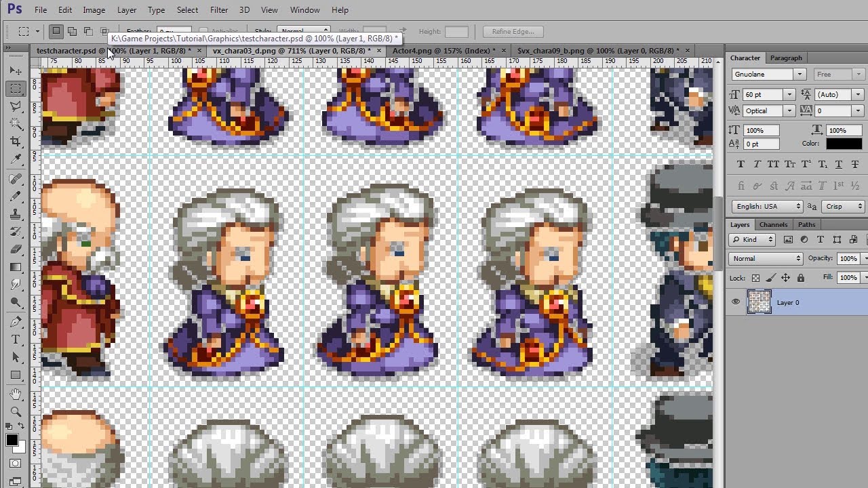The image size is (868, 488).
Task: Open the Kind layer filter dropdown
Action: click(753, 239)
